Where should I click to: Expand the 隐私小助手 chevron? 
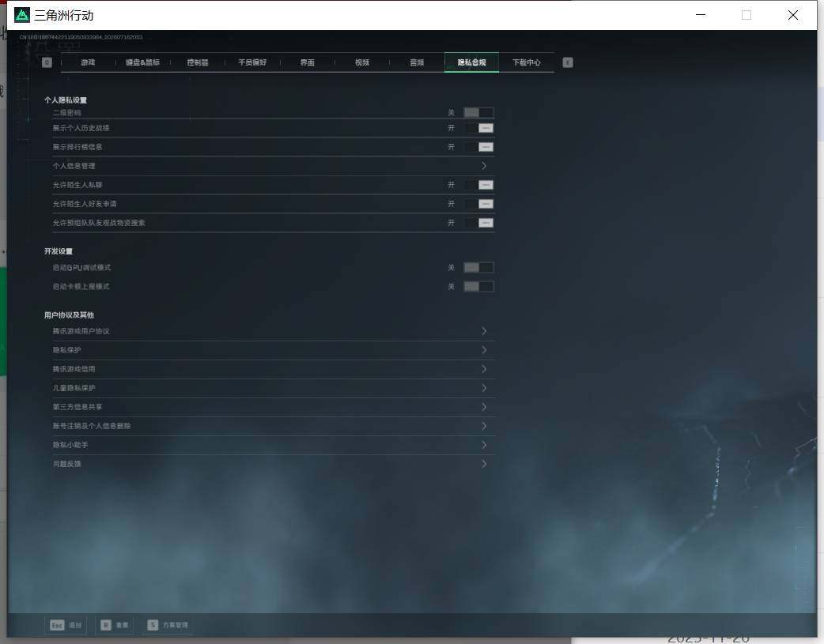point(484,444)
